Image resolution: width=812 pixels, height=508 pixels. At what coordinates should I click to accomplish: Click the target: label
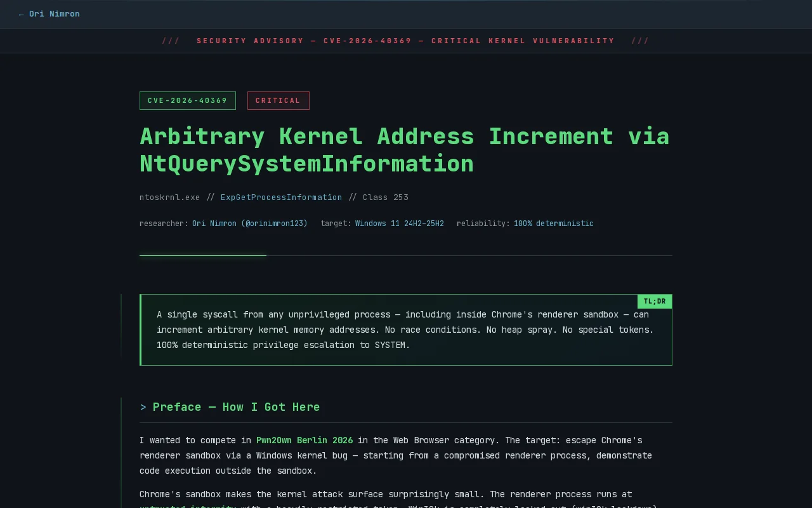pos(336,224)
